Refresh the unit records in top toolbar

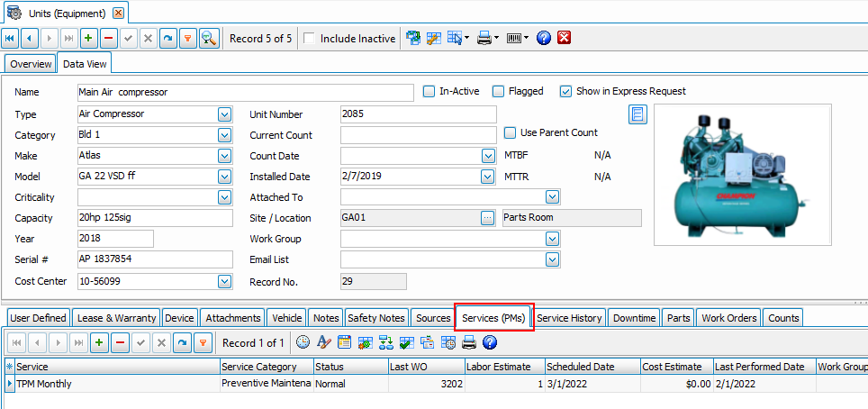click(x=168, y=38)
